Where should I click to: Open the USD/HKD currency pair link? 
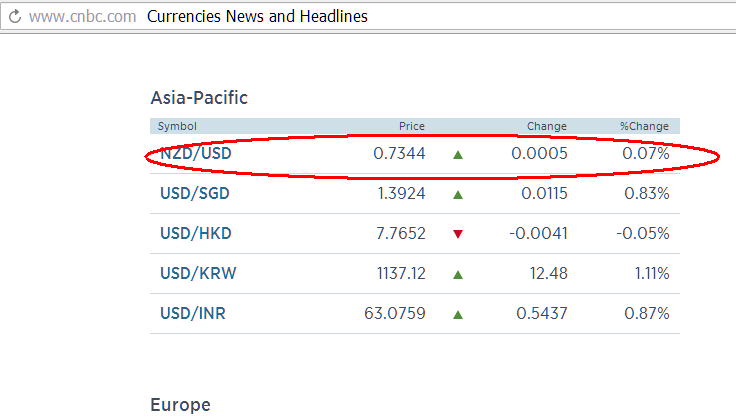pos(198,234)
